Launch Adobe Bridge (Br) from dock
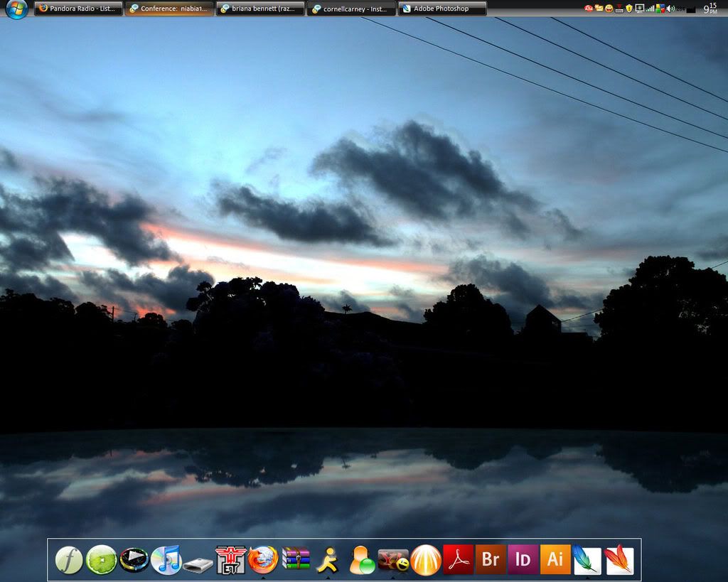 [x=490, y=560]
